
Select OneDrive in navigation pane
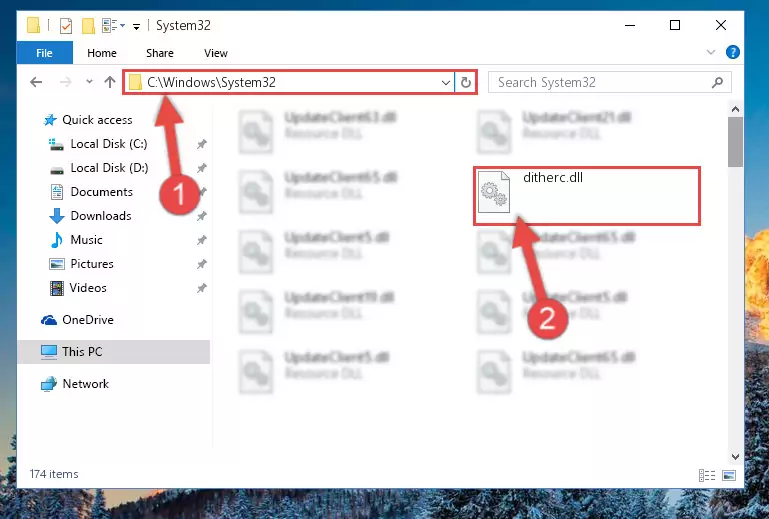pyautogui.click(x=77, y=320)
